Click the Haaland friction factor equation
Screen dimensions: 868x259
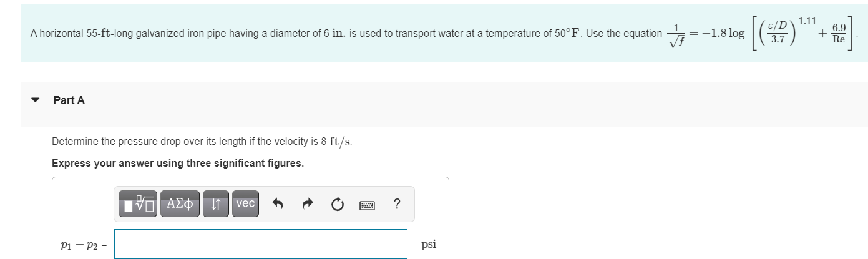click(764, 32)
